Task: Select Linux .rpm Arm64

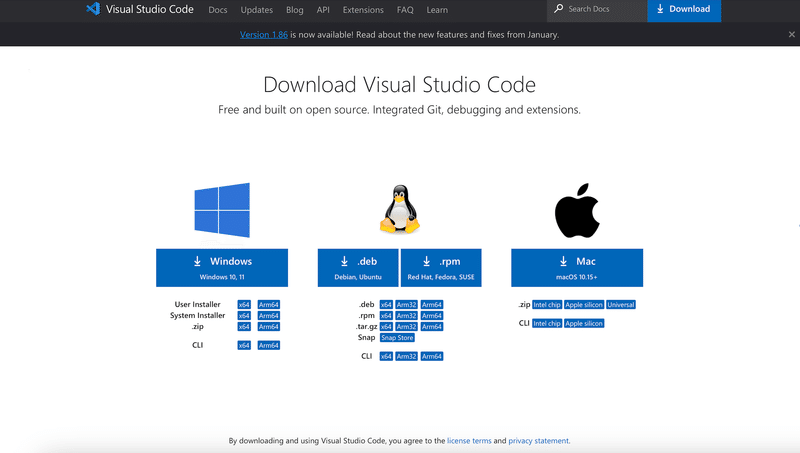Action: pos(432,316)
